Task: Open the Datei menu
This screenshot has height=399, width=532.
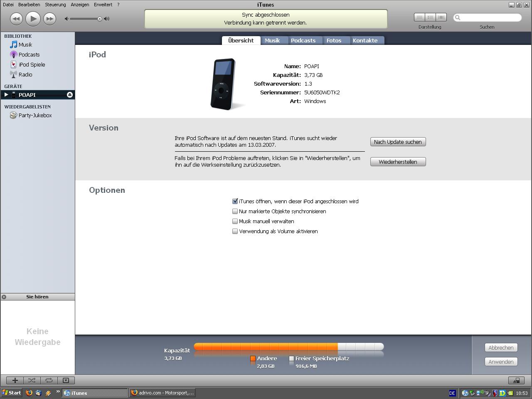Action: click(8, 5)
